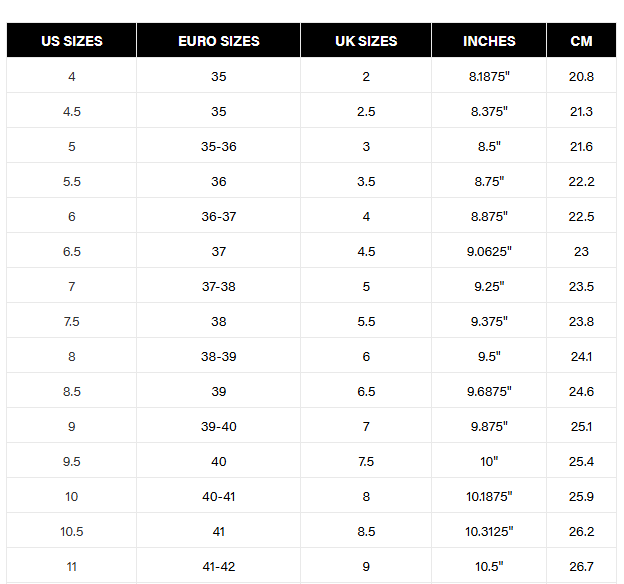This screenshot has height=584, width=624.
Task: Click the INCHES column header
Action: tap(489, 41)
